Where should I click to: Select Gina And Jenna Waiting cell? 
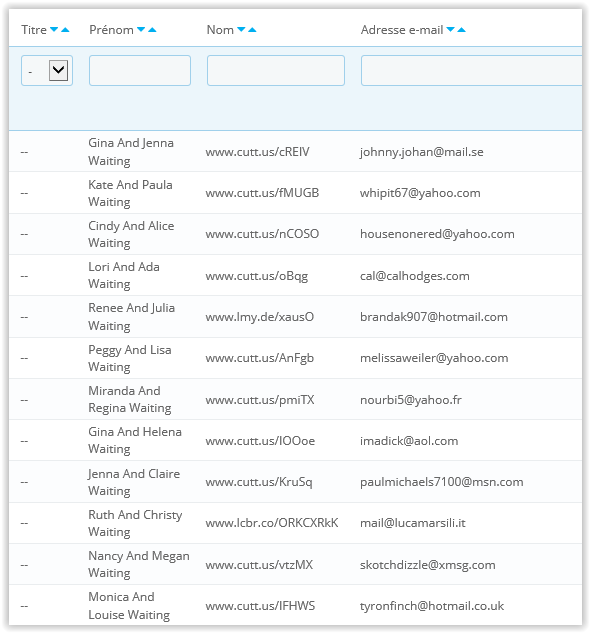coord(131,152)
